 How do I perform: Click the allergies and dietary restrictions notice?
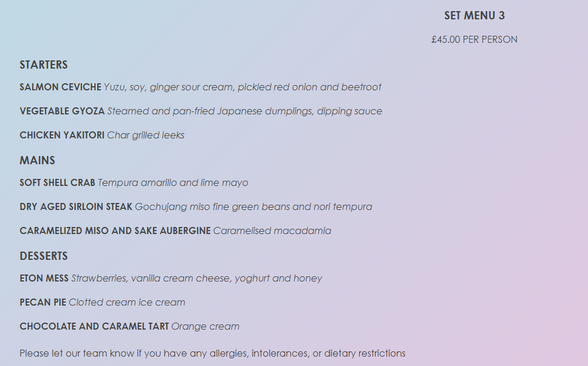212,353
